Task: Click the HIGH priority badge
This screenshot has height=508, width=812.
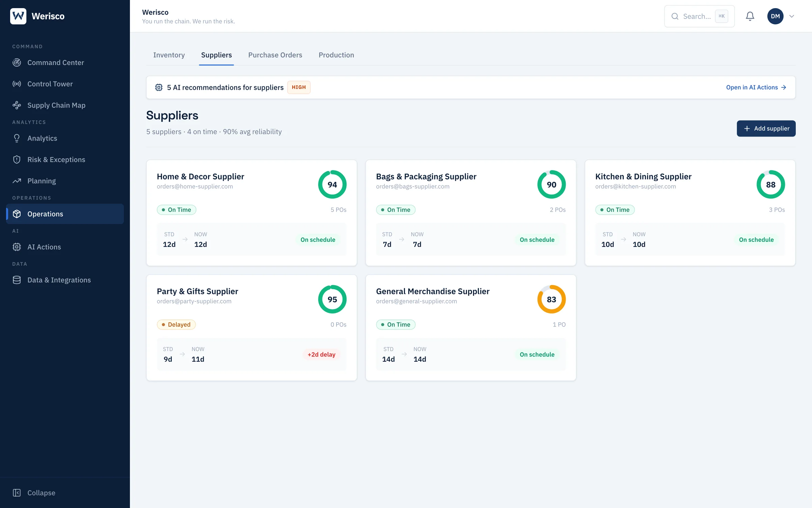Action: click(x=299, y=87)
